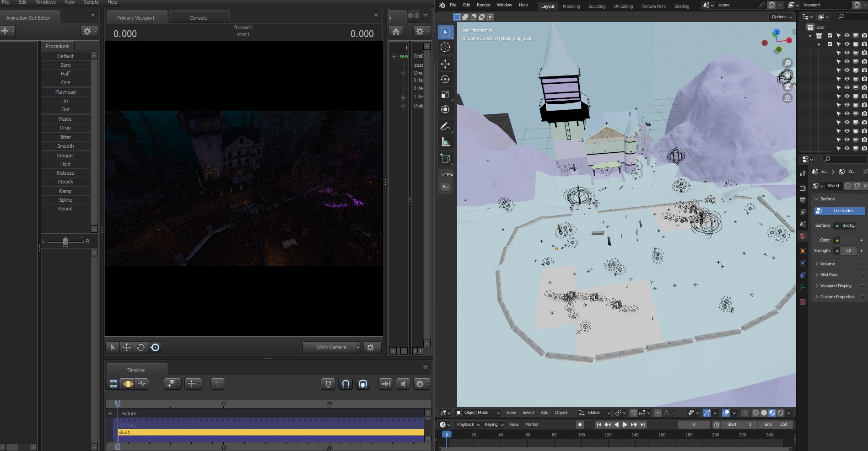Activate the Annotate tool in Blender
Screen dimensions: 868x451
[x=444, y=126]
